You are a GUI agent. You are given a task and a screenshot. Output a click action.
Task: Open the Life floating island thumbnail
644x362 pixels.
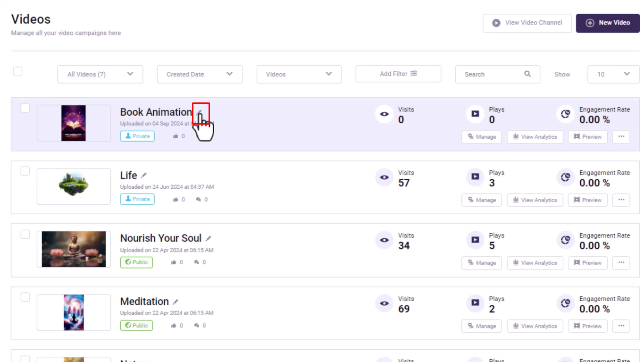(x=74, y=186)
